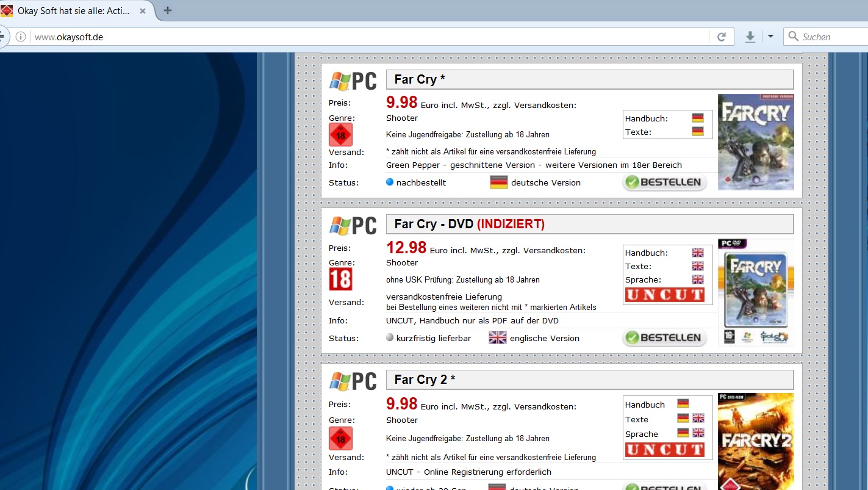The width and height of the screenshot is (868, 490).
Task: Close the Okay Soft tab
Action: pyautogui.click(x=143, y=11)
